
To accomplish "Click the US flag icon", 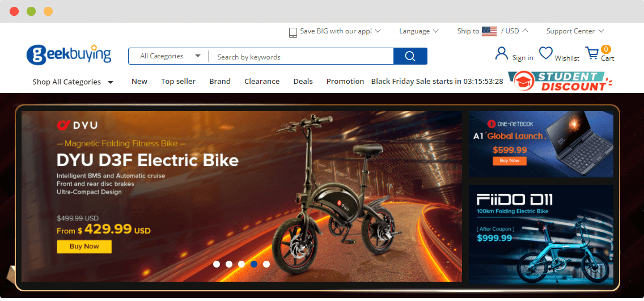I will [x=489, y=31].
